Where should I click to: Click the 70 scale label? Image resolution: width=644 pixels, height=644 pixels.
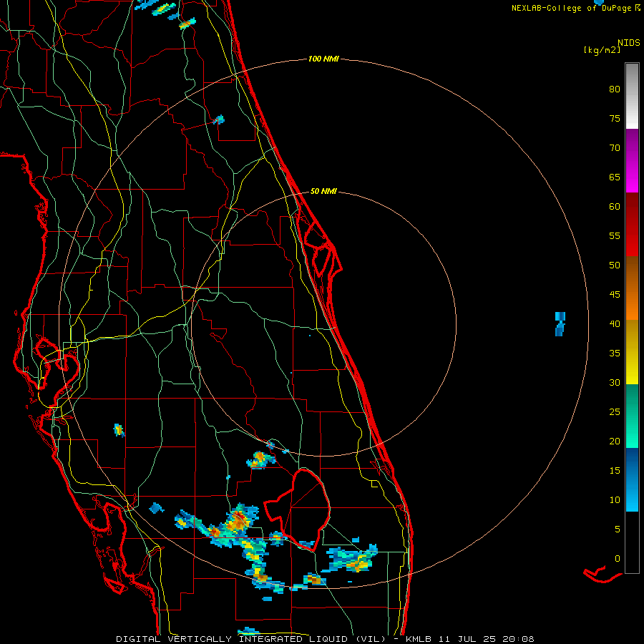click(x=615, y=148)
